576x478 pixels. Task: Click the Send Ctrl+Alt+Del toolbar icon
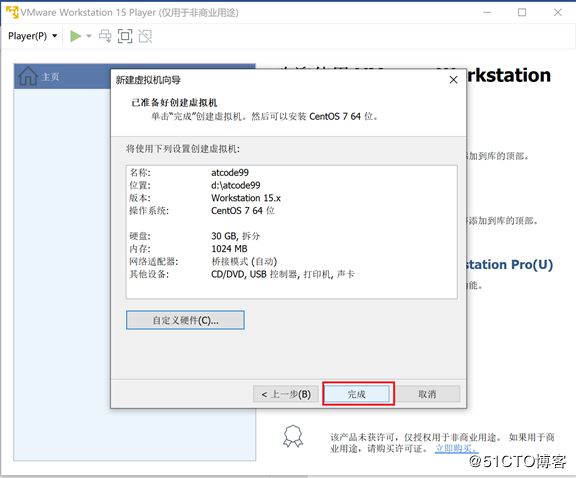point(105,36)
